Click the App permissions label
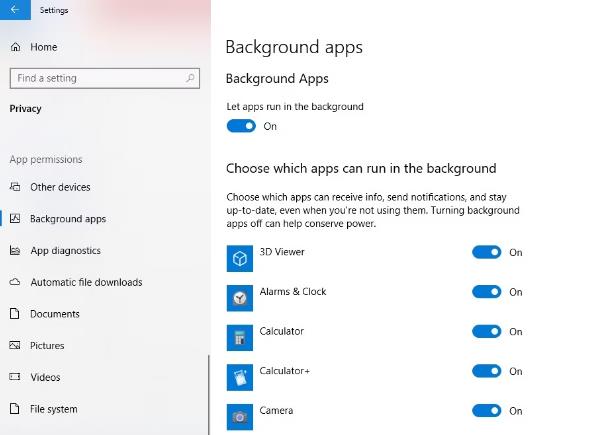This screenshot has height=435, width=607. [46, 159]
